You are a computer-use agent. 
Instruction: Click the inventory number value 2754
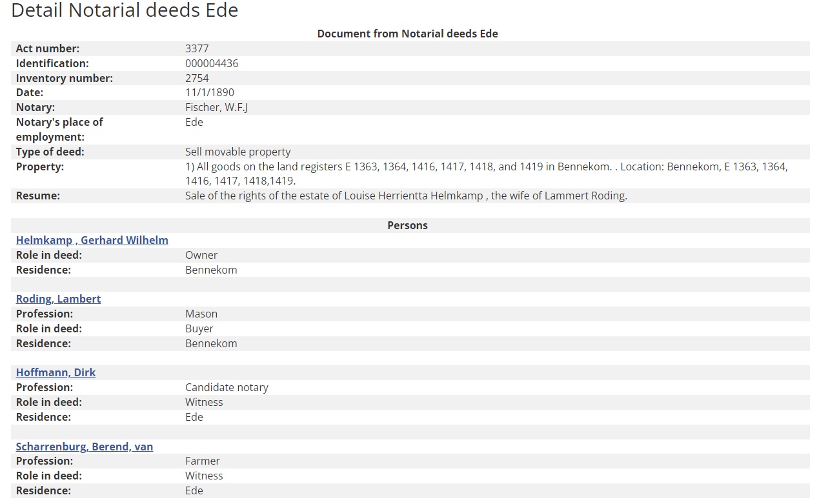click(197, 78)
